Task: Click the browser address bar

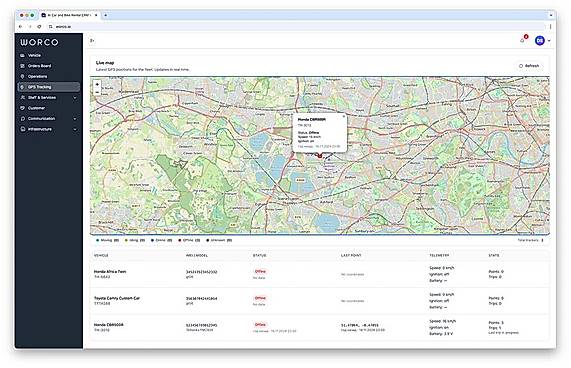Action: [297, 27]
